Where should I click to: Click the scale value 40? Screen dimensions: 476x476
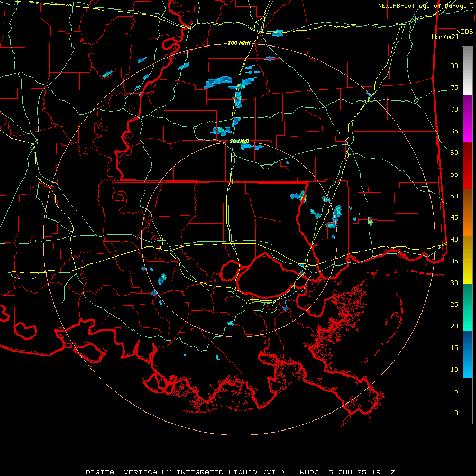(x=454, y=240)
